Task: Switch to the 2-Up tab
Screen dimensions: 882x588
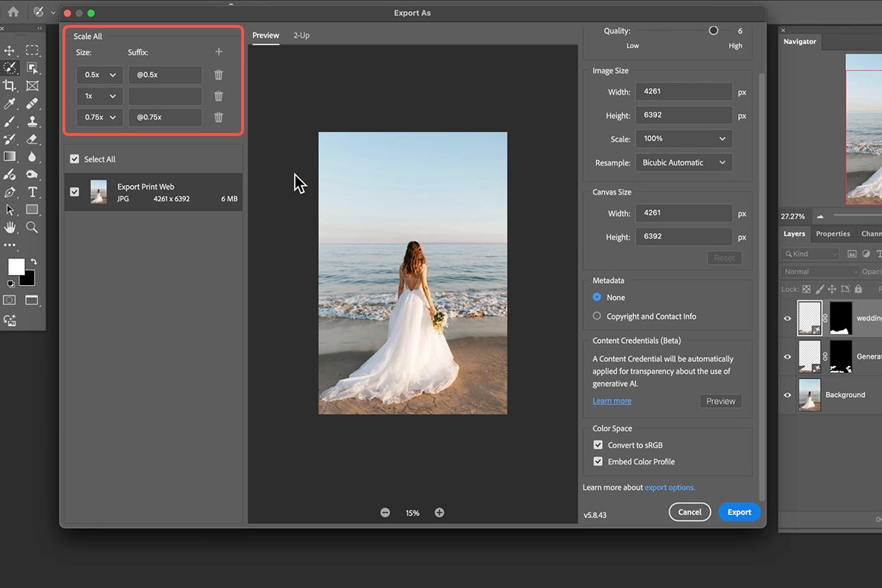Action: 301,35
